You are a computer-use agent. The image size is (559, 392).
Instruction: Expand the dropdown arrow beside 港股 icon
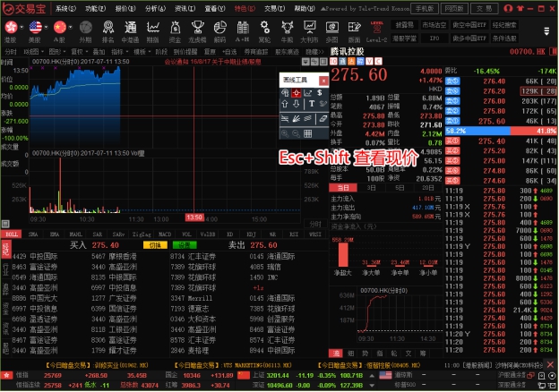tap(22, 28)
